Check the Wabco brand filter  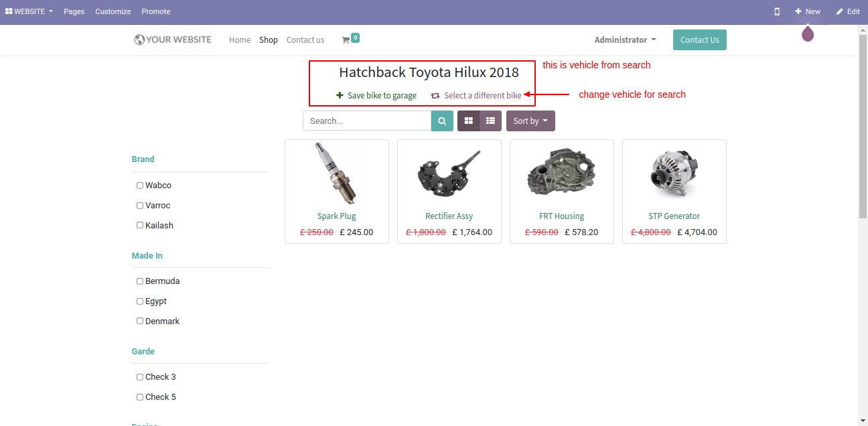(x=140, y=186)
